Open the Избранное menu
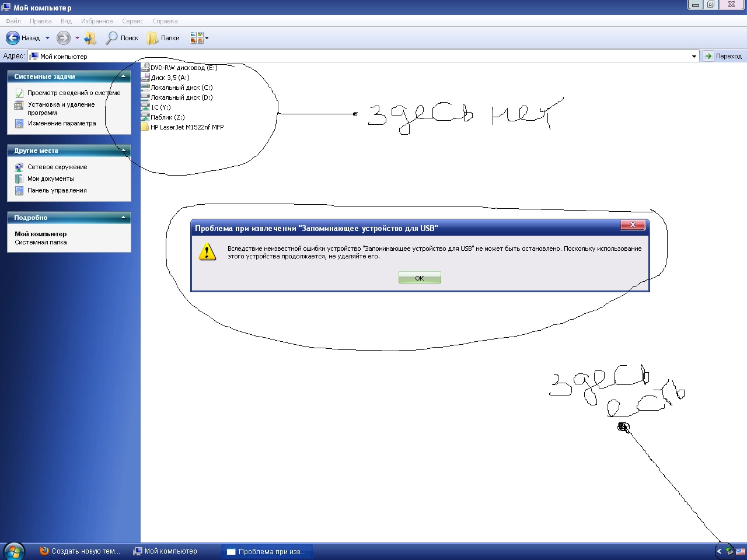This screenshot has height=560, width=747. point(97,21)
